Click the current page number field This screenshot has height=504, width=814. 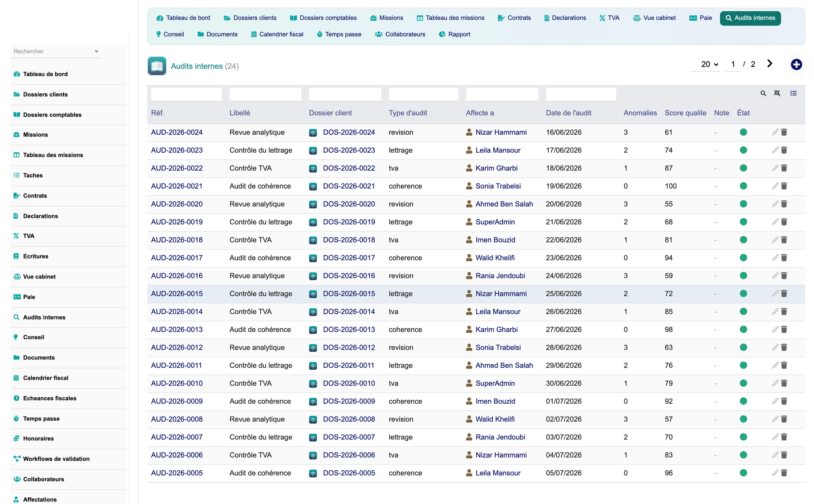(732, 64)
